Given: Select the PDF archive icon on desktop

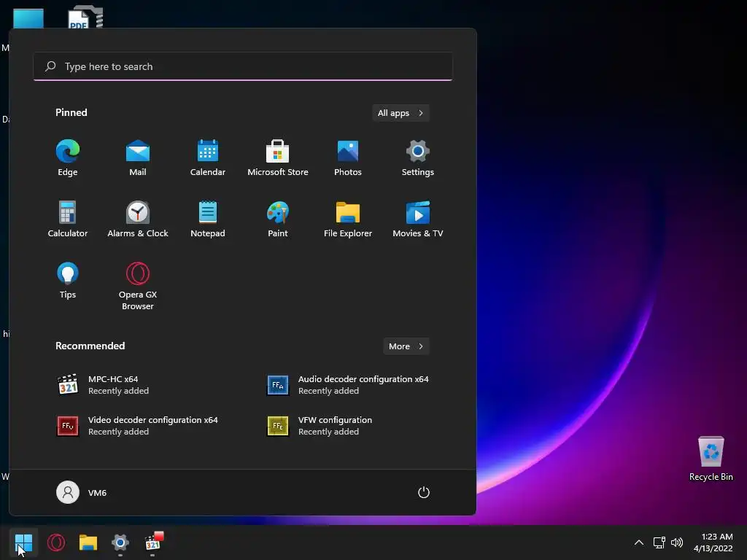Looking at the screenshot, I should tap(85, 17).
